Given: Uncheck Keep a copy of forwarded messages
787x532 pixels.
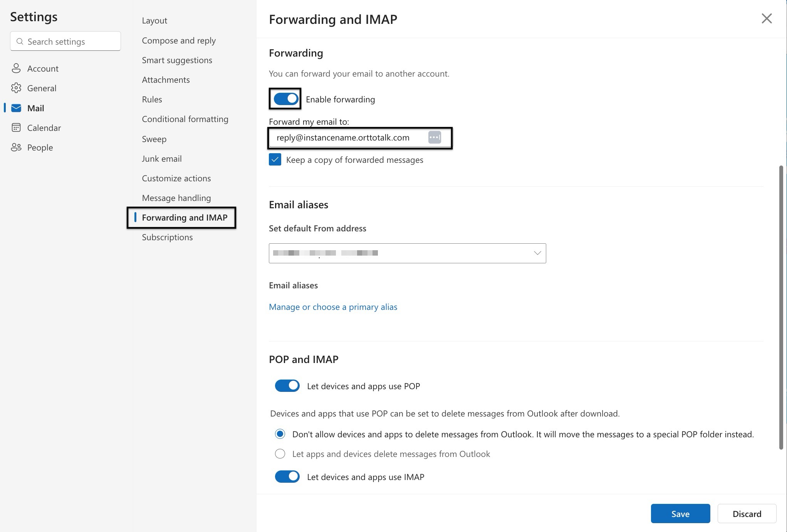Looking at the screenshot, I should [x=275, y=160].
